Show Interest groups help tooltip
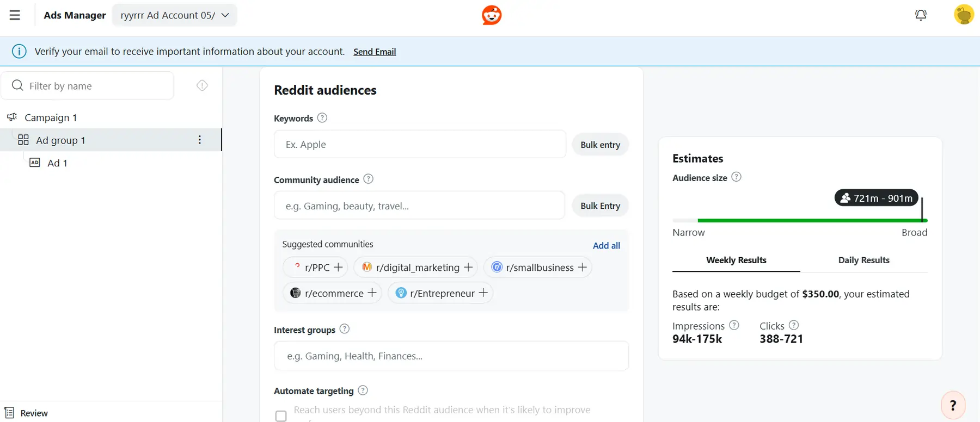The height and width of the screenshot is (422, 980). [x=345, y=329]
